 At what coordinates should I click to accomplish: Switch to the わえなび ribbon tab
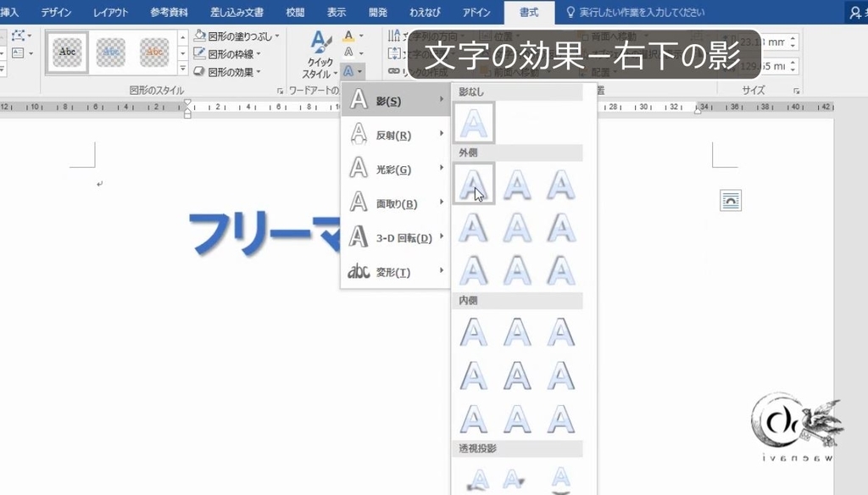pyautogui.click(x=425, y=12)
